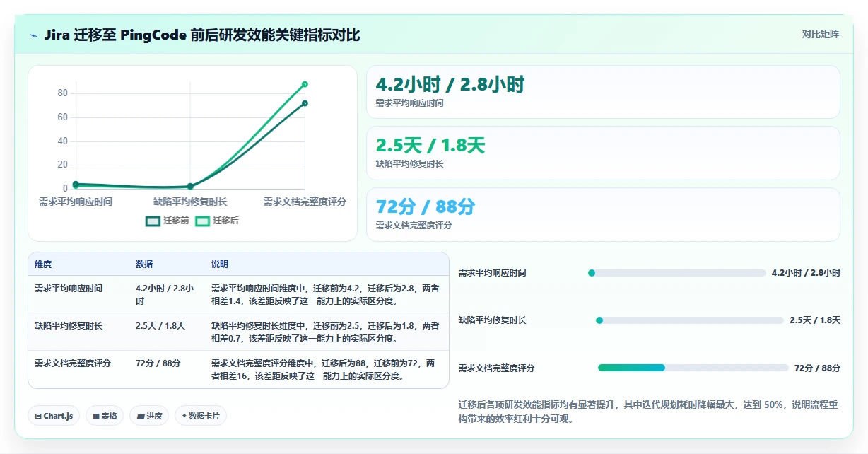Click the 迁移前 data point at 72

[305, 103]
